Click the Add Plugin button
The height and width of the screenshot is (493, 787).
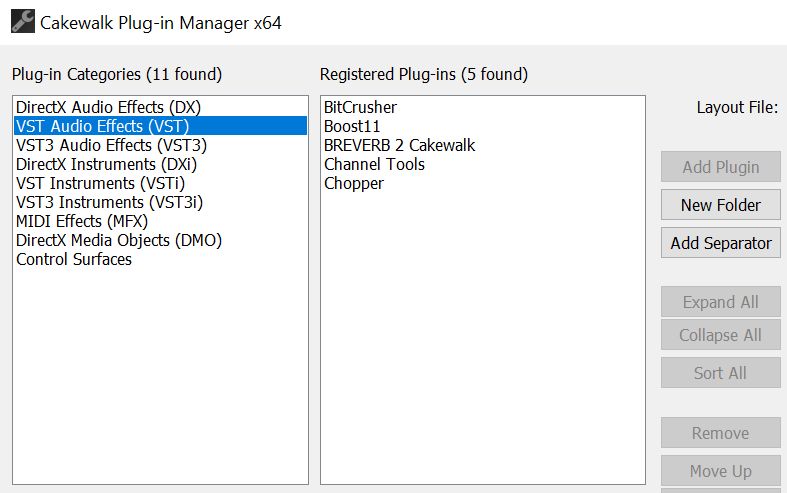(720, 167)
